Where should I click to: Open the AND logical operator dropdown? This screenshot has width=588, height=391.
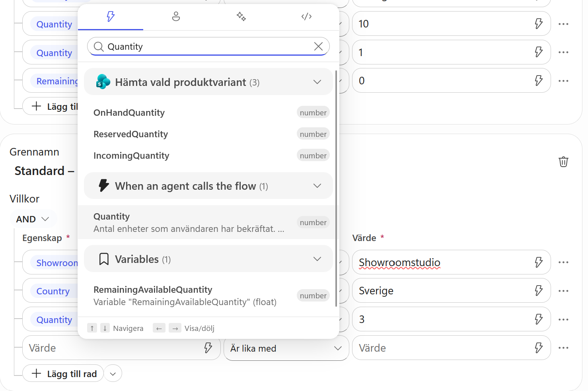(x=33, y=219)
